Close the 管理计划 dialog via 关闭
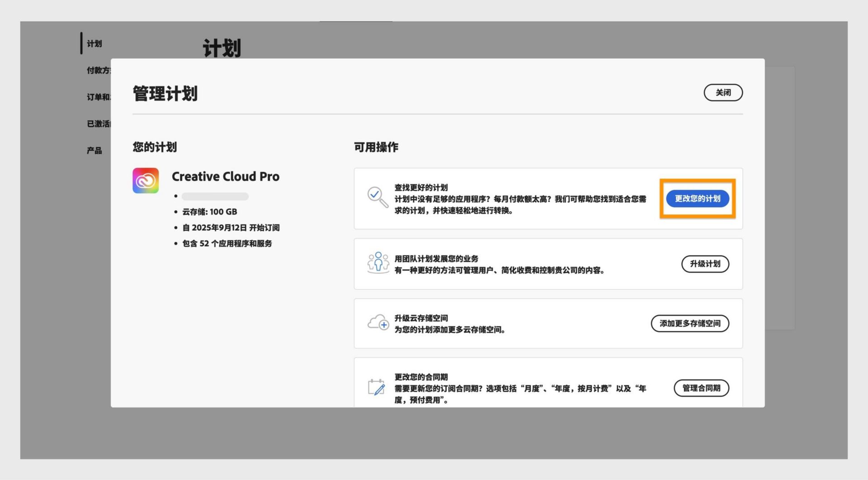The image size is (868, 480). click(723, 92)
